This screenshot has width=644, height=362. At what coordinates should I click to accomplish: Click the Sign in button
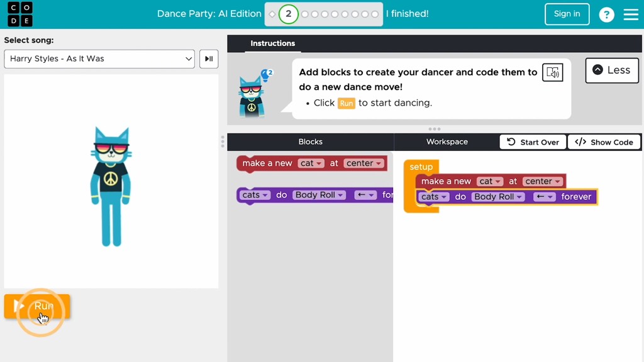pos(567,14)
